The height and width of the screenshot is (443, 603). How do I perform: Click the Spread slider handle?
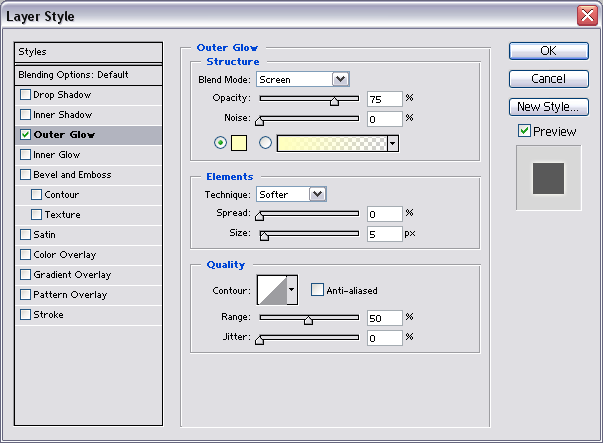[x=260, y=216]
